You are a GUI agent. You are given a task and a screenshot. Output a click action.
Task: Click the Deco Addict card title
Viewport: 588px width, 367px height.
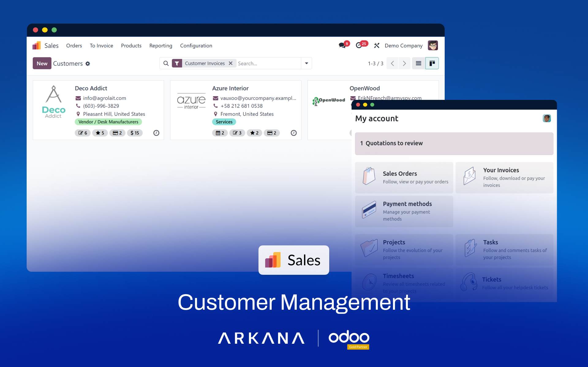point(91,88)
